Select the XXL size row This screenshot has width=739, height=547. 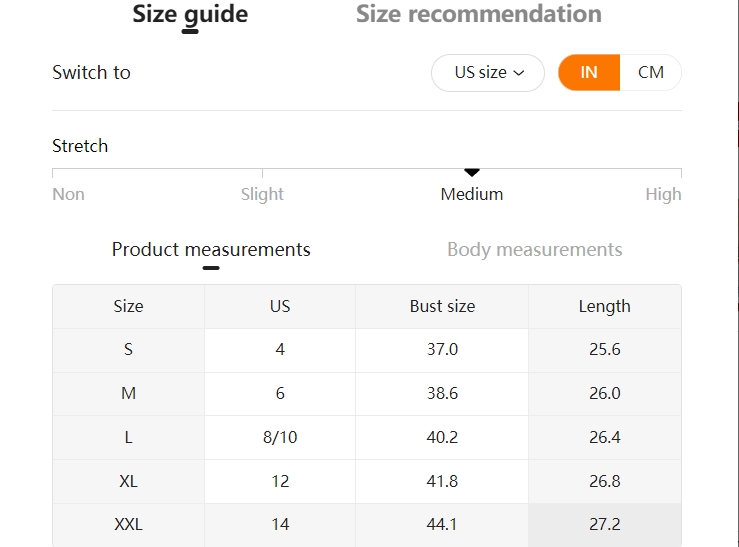(367, 524)
